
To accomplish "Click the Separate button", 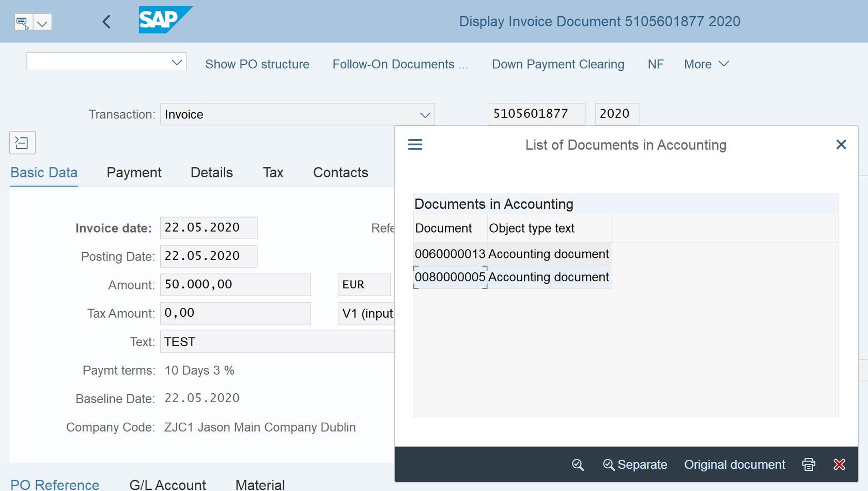I will coord(635,465).
